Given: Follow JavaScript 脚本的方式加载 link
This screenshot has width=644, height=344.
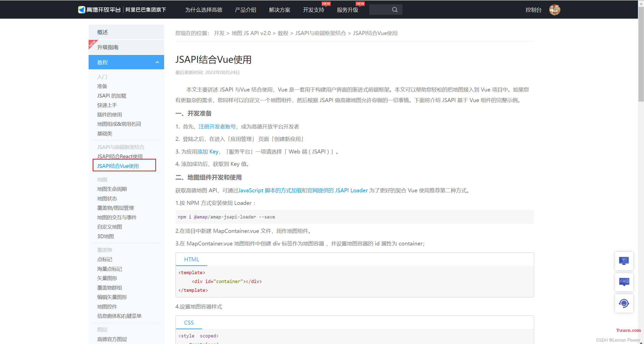Looking at the screenshot, I should 270,190.
